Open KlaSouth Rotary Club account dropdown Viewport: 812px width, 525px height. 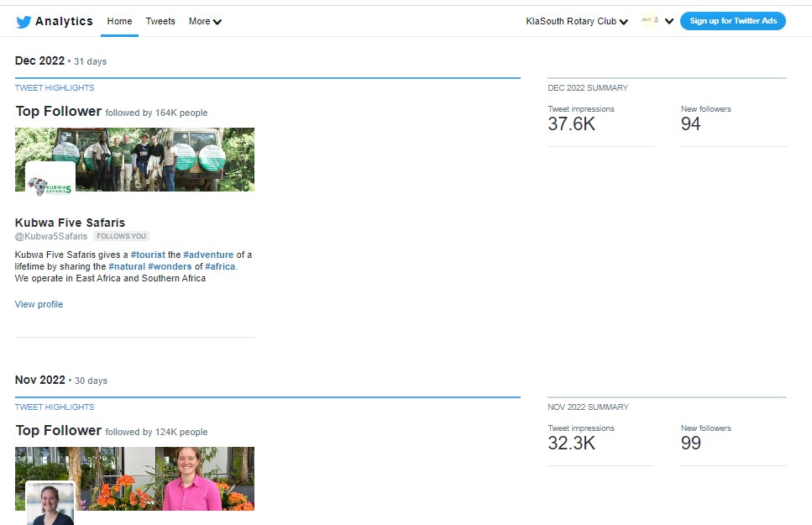pos(577,21)
